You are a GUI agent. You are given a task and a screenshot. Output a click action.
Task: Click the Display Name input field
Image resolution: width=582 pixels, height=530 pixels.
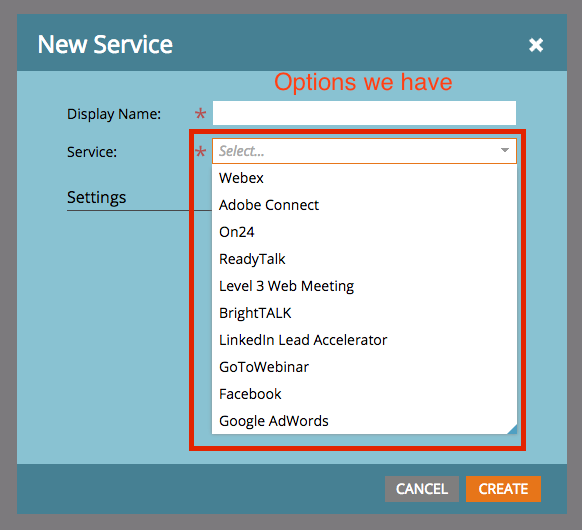click(364, 113)
